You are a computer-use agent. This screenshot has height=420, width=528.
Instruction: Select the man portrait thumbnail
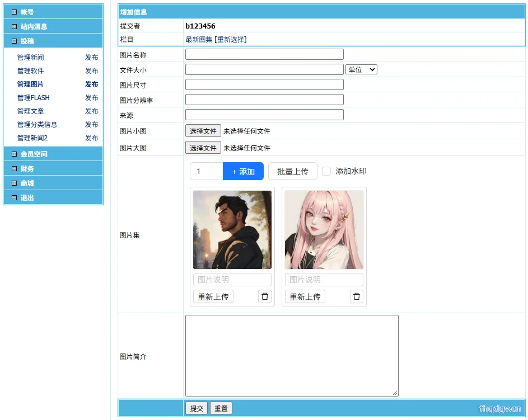[232, 230]
